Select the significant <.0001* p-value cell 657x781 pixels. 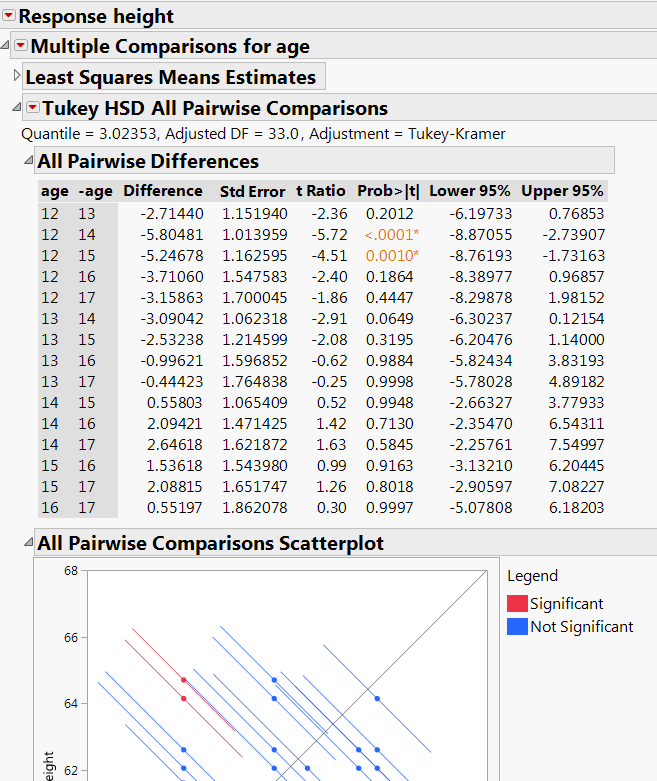pyautogui.click(x=392, y=235)
